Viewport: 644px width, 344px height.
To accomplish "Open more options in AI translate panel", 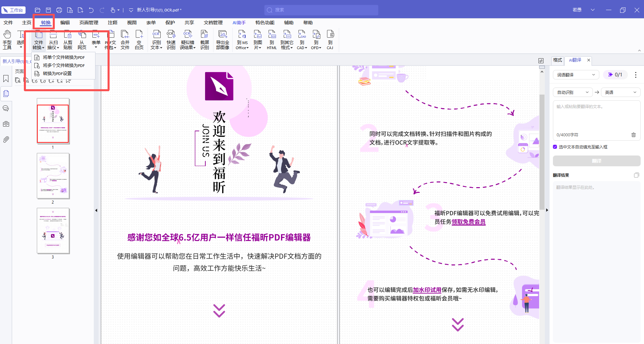I will pyautogui.click(x=636, y=75).
